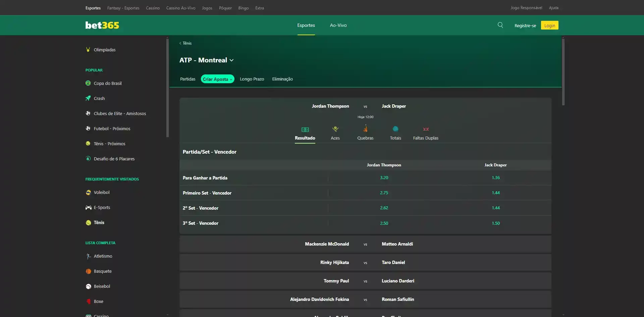View the Faltas Duplas market
Image resolution: width=644 pixels, height=317 pixels.
pos(426,133)
